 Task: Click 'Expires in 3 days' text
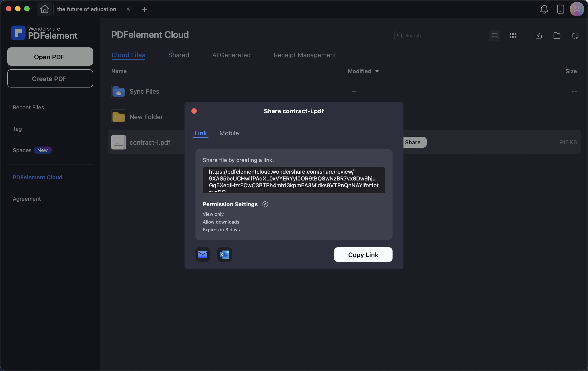[x=221, y=229]
